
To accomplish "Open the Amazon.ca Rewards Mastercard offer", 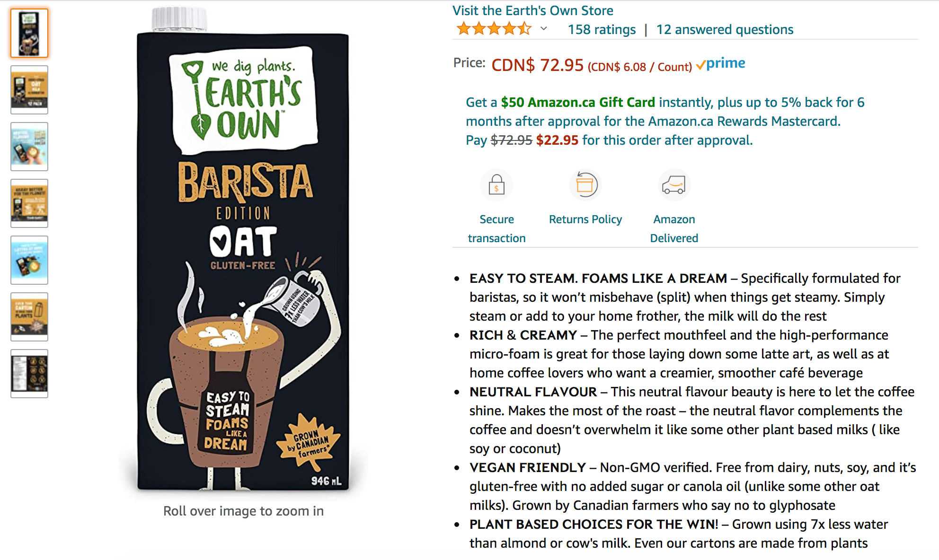I will (665, 121).
